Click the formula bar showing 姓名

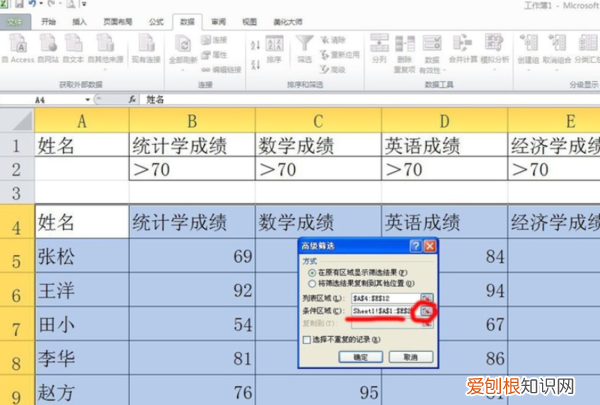pyautogui.click(x=369, y=100)
